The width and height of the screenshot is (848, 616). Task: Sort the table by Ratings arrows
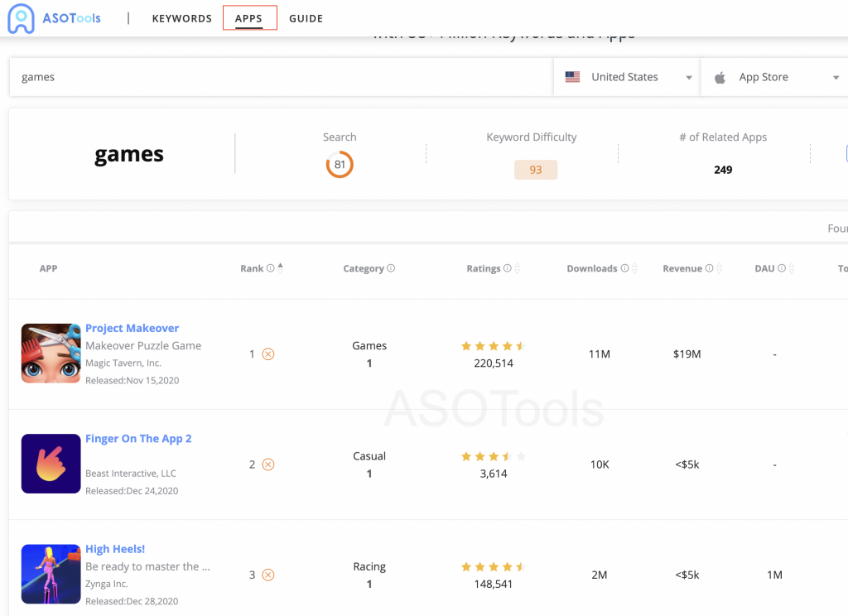[x=518, y=268]
